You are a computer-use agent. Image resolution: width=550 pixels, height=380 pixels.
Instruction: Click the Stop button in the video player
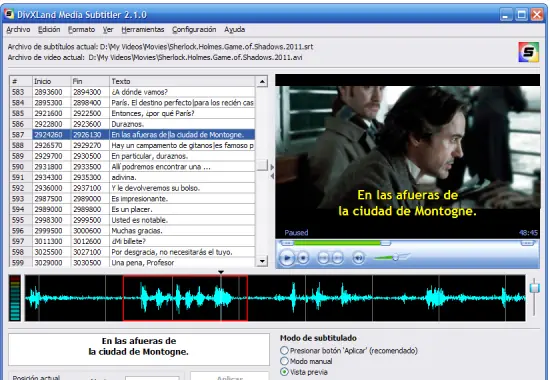tap(303, 258)
